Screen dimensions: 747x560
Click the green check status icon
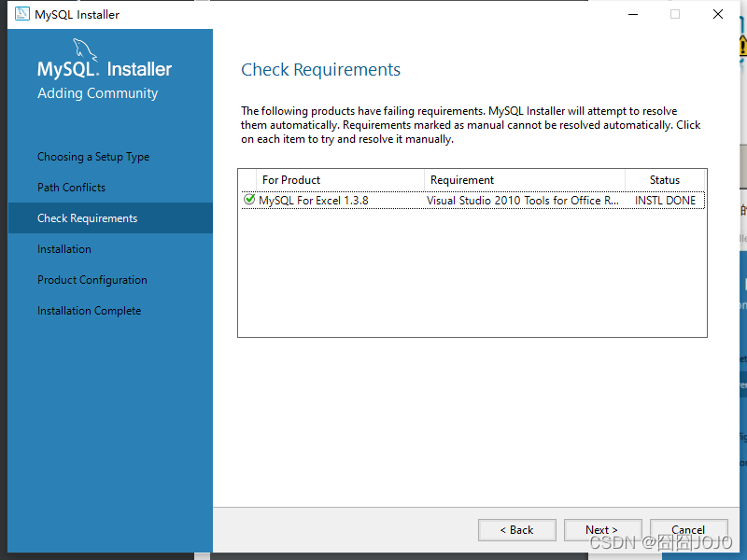point(248,200)
